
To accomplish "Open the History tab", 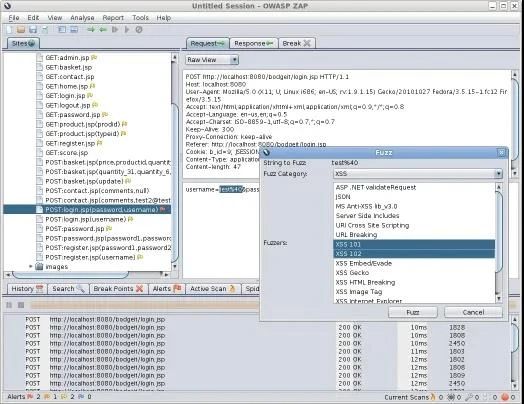I will coord(27,289).
